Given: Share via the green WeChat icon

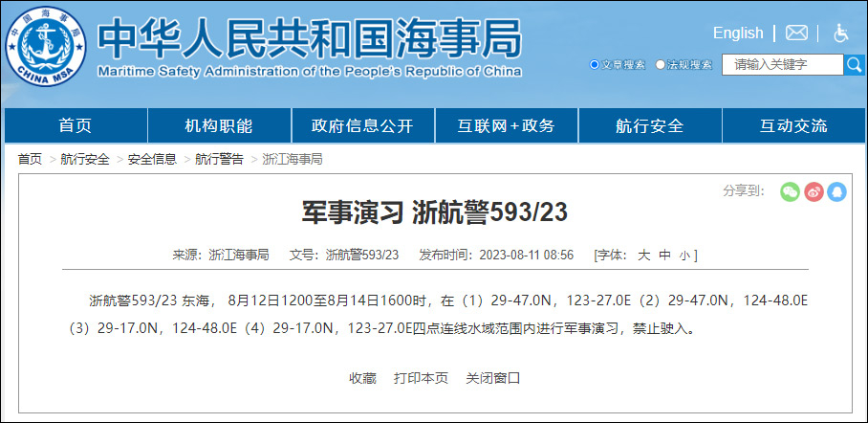Looking at the screenshot, I should click(790, 191).
